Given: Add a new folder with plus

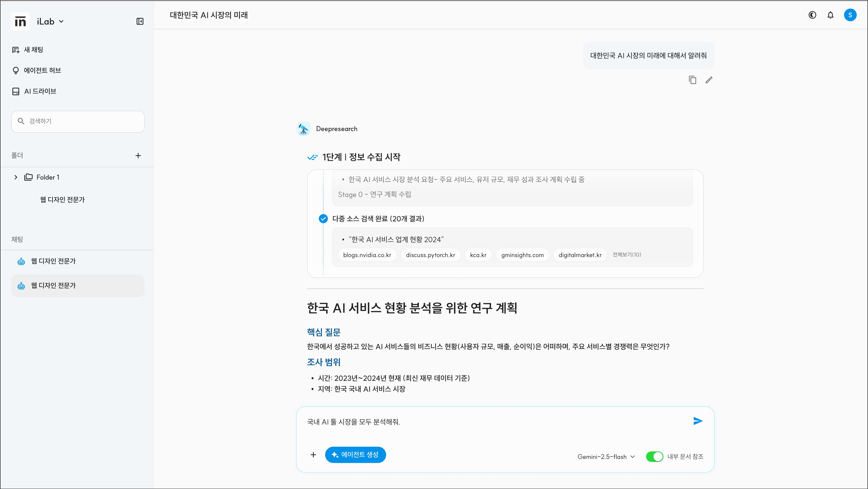Looking at the screenshot, I should tap(138, 155).
